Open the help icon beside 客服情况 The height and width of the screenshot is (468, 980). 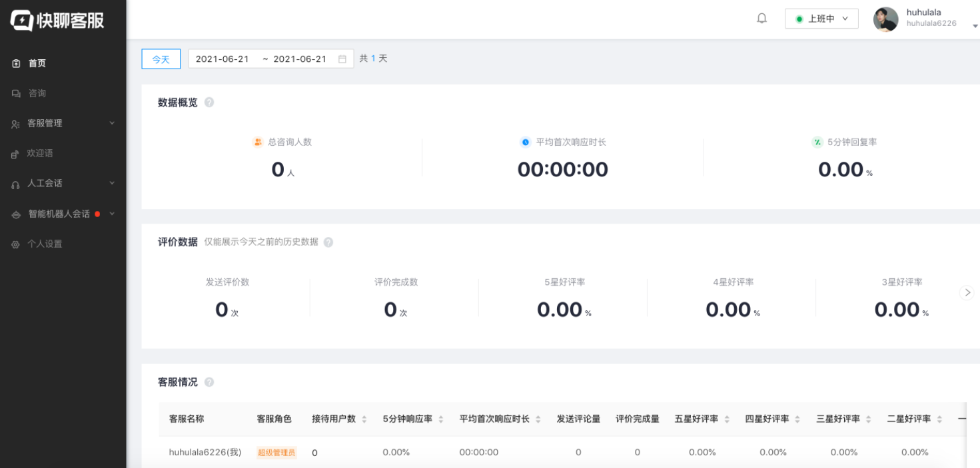pos(209,381)
